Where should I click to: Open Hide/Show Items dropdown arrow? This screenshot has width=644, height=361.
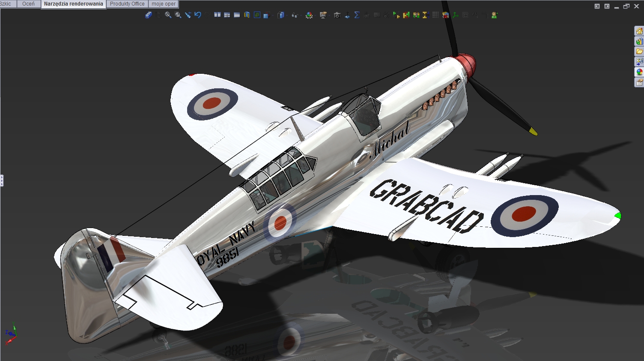301,15
